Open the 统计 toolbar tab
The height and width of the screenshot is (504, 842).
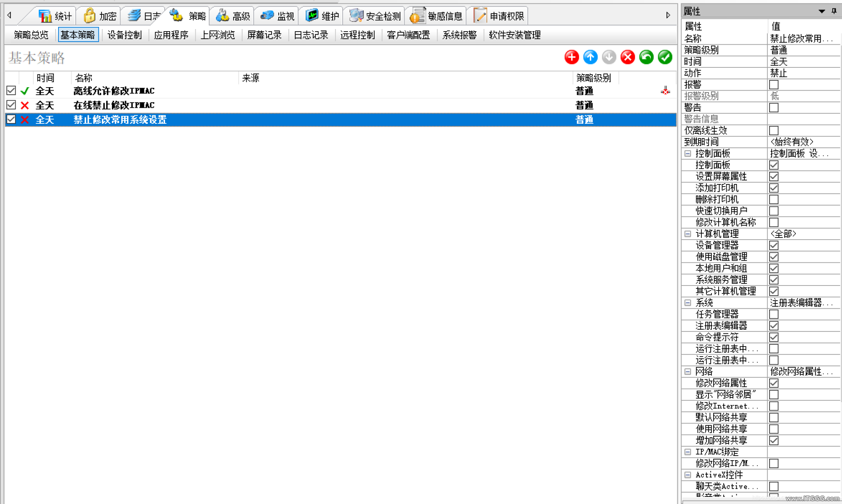pos(55,16)
